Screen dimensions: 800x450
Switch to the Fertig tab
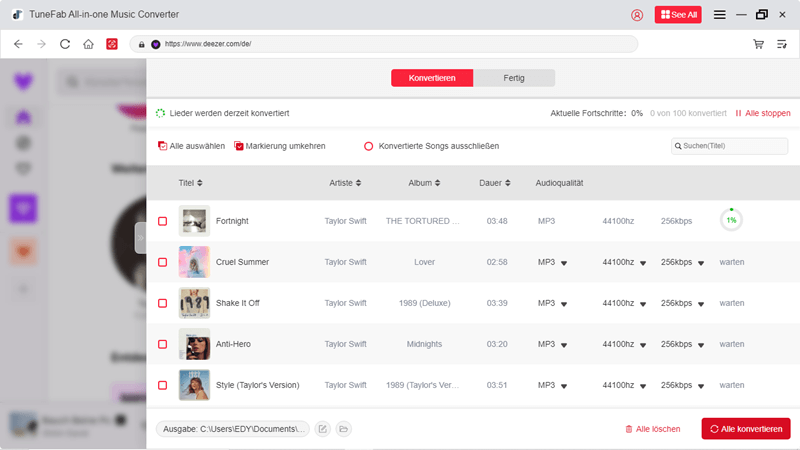[514, 78]
